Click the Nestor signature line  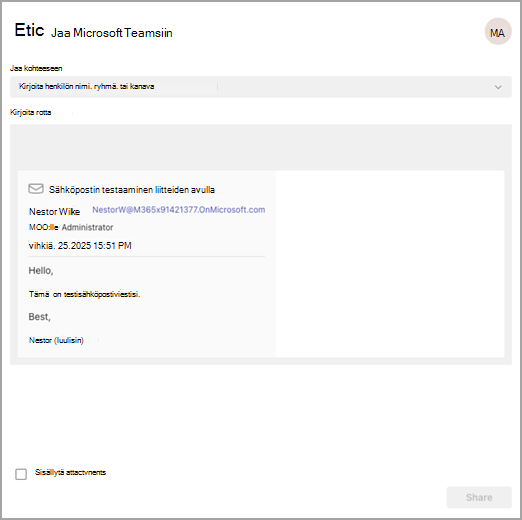(x=56, y=340)
